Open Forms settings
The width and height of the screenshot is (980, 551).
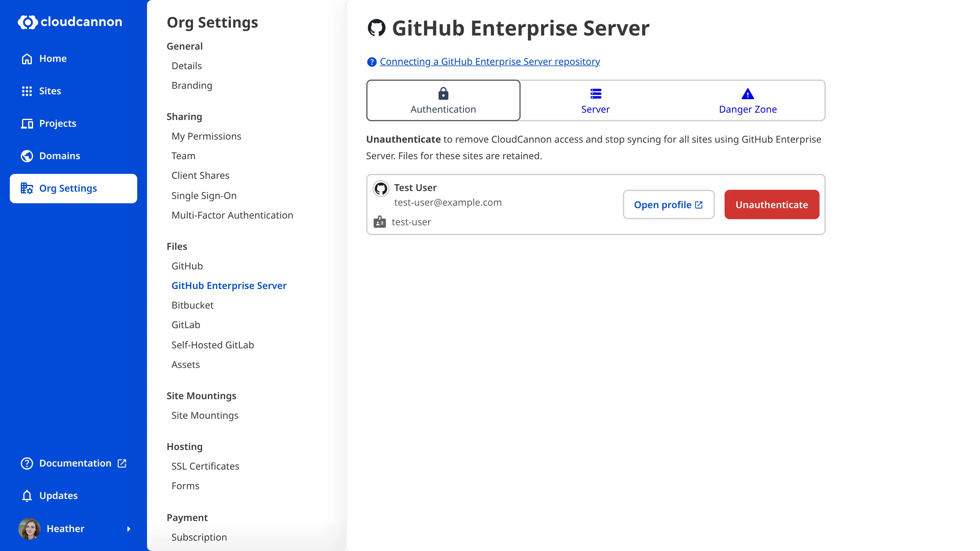click(185, 485)
